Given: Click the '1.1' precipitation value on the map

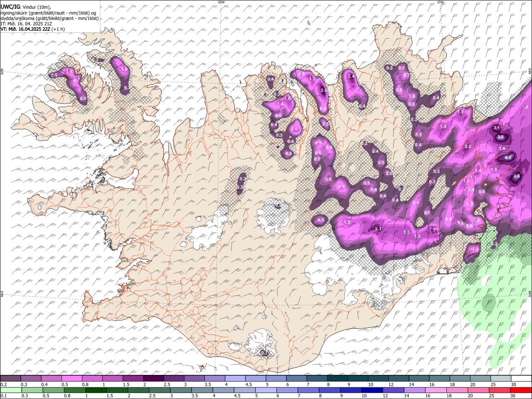Looking at the screenshot, I should click(x=473, y=177).
